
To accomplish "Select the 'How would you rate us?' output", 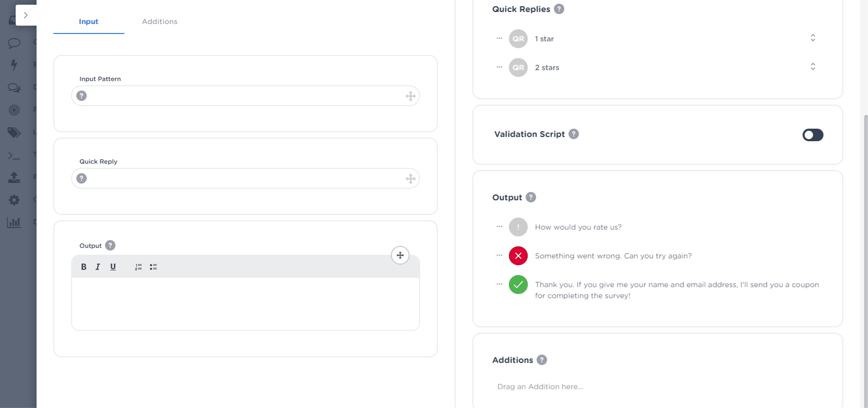I will click(578, 227).
